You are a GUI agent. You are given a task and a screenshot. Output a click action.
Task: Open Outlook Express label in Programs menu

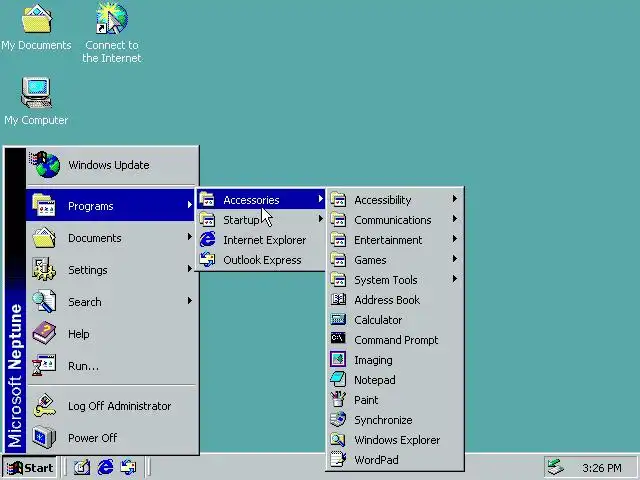click(x=262, y=260)
